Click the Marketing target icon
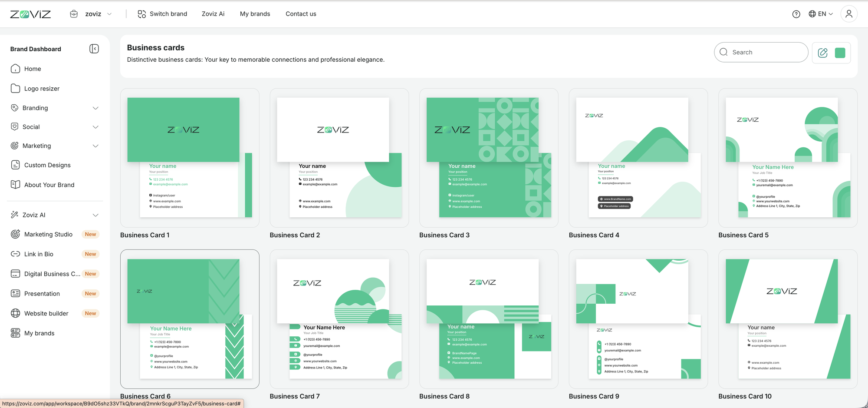Screen dimensions: 868x408 (x=14, y=146)
